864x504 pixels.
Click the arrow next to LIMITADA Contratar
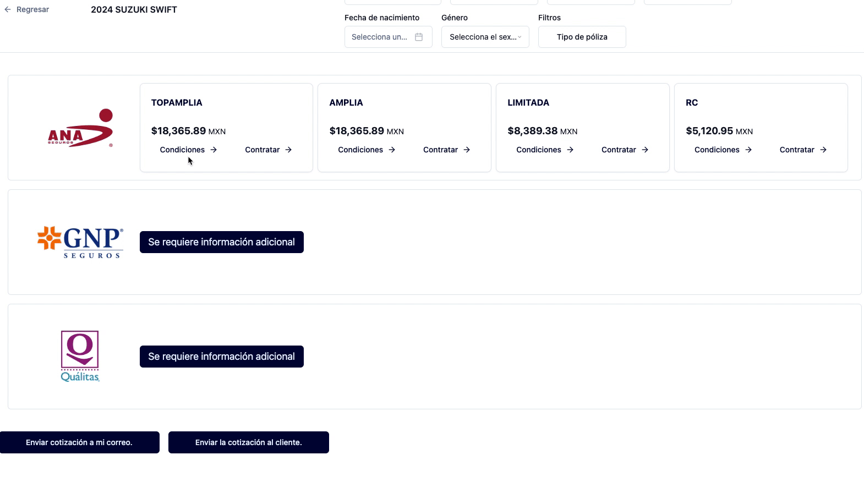pos(645,150)
